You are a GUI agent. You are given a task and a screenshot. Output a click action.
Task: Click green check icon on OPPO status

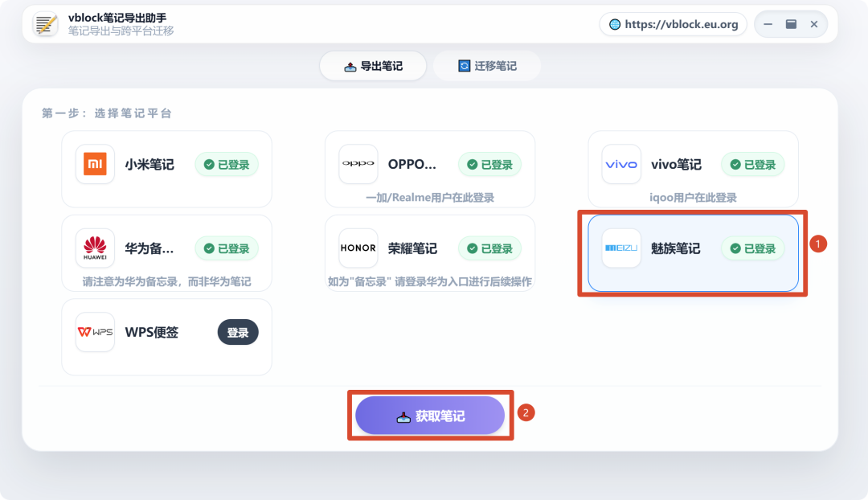(473, 165)
